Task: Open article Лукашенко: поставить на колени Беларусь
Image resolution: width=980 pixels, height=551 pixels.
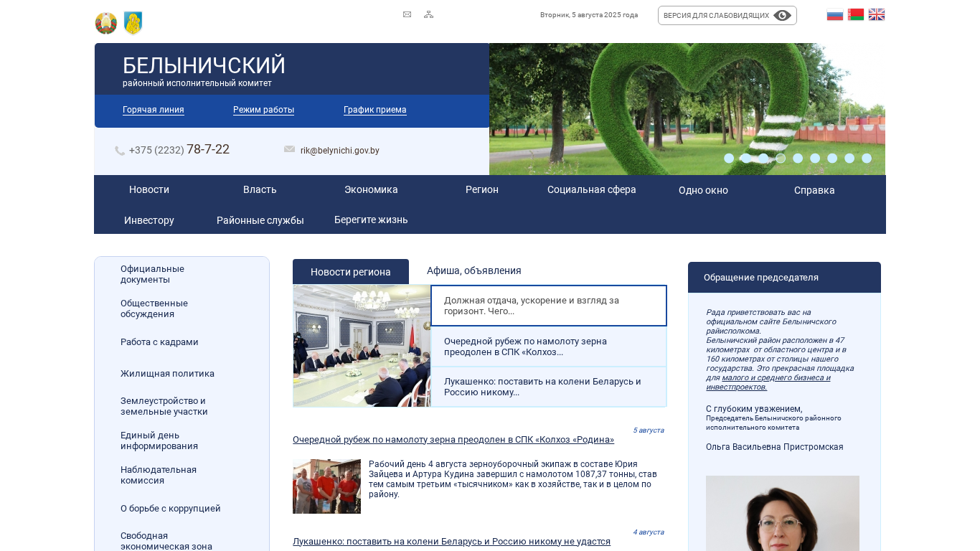Action: (x=451, y=542)
